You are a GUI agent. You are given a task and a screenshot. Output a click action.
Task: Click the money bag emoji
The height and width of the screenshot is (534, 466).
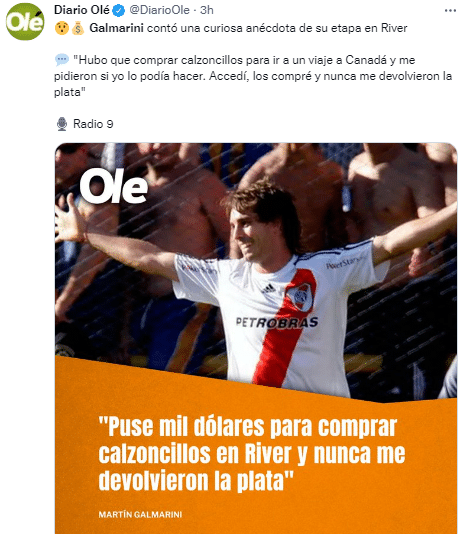(78, 28)
